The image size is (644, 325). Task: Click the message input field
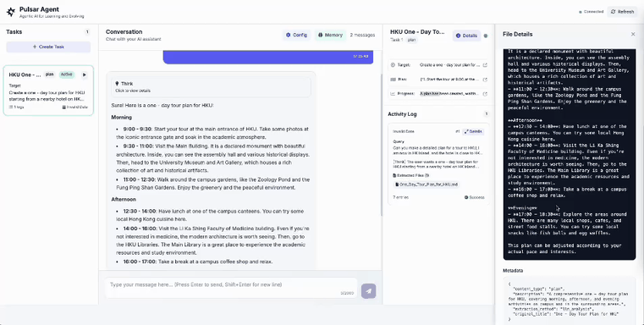tap(230, 289)
